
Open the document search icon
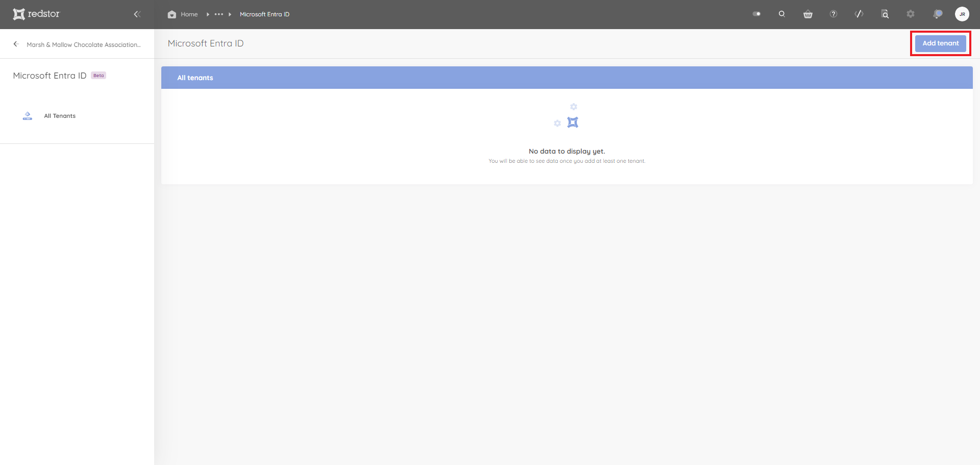click(885, 14)
